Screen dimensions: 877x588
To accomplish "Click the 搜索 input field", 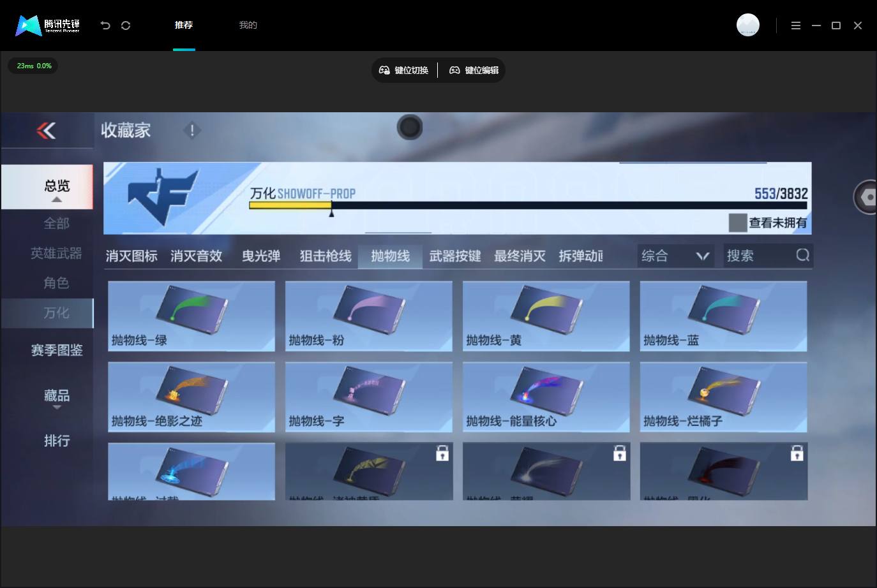I will click(768, 256).
